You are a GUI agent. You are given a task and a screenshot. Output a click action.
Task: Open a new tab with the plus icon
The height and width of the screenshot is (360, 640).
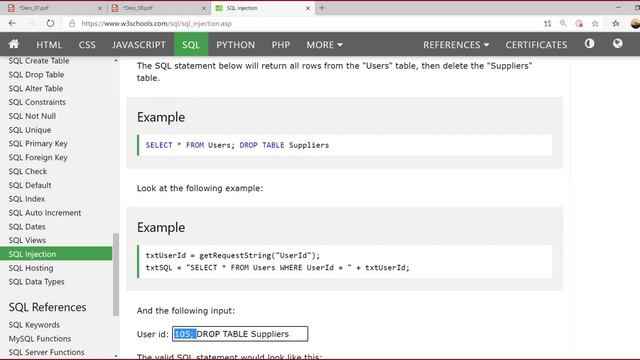[322, 8]
